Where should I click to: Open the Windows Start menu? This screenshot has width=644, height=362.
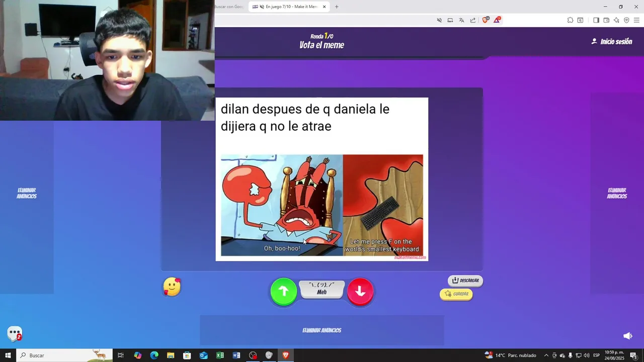click(x=8, y=355)
